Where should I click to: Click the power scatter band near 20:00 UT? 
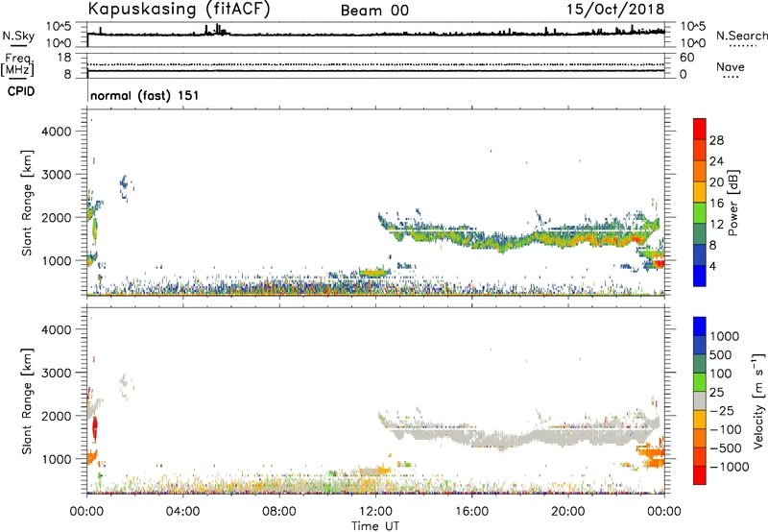568,237
